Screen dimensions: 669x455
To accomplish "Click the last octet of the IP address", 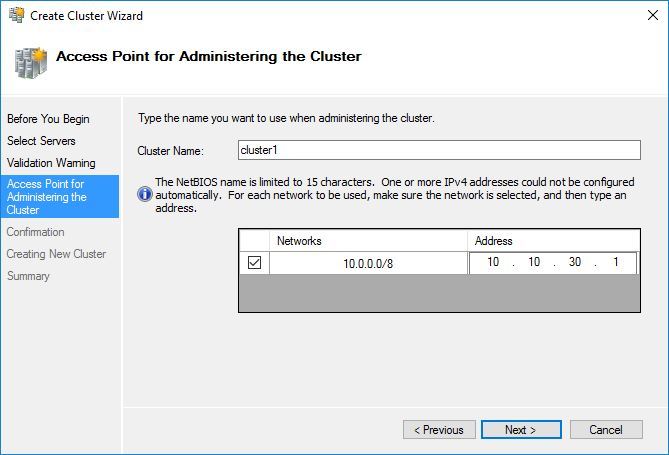I will 614,263.
